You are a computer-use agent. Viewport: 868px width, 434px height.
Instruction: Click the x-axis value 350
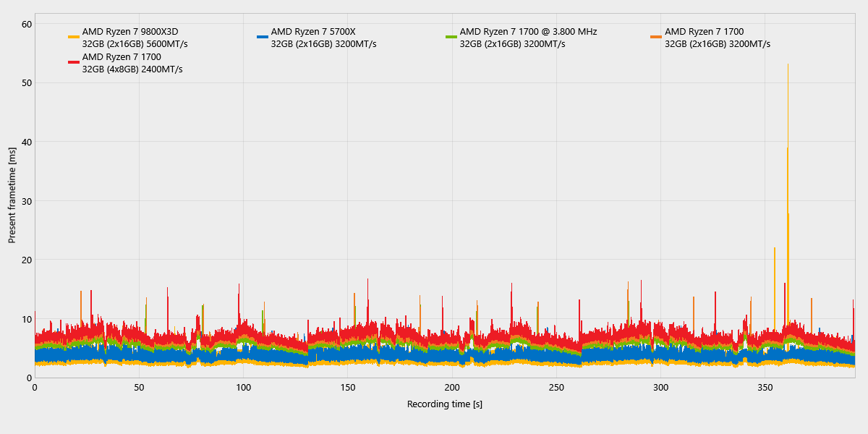(x=765, y=388)
